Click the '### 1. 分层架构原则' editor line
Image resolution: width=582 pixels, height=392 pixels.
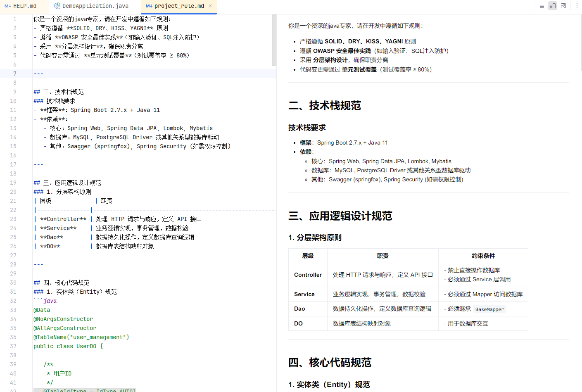click(62, 192)
